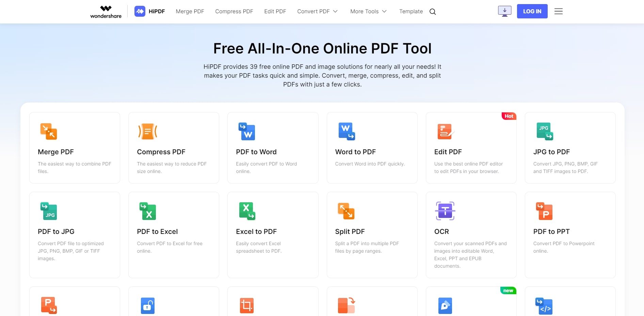
Task: Open the Word to PDF card title
Action: click(x=355, y=152)
